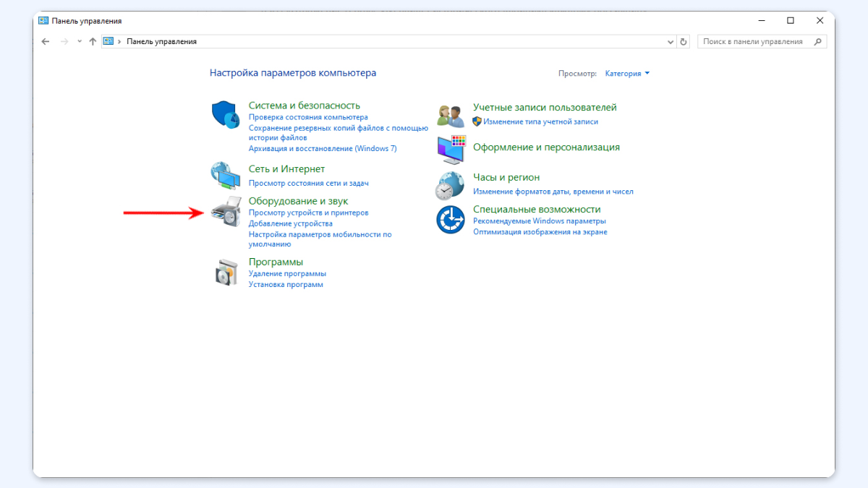Open the Учетные записи пользователей people icon
This screenshot has height=488, width=868.
(x=450, y=115)
